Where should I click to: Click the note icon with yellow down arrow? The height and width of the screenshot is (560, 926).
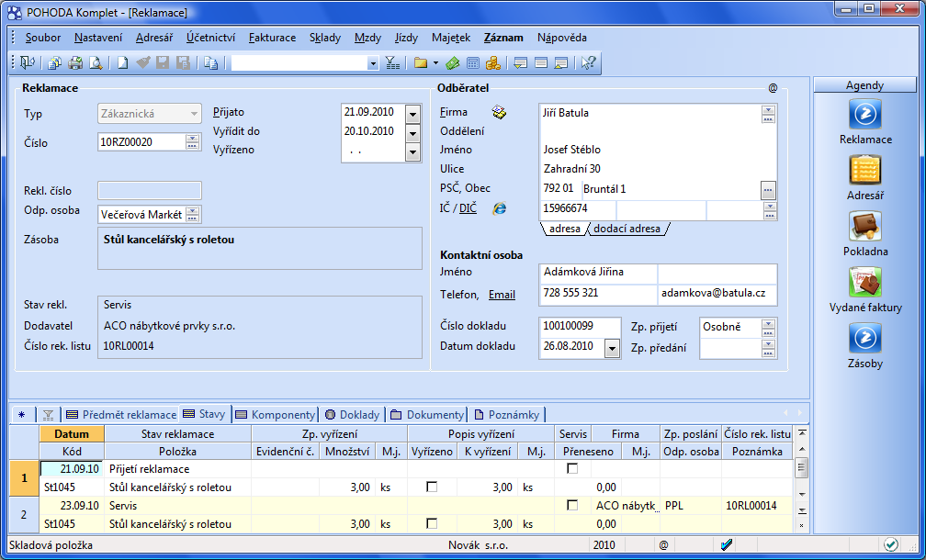pyautogui.click(x=520, y=63)
